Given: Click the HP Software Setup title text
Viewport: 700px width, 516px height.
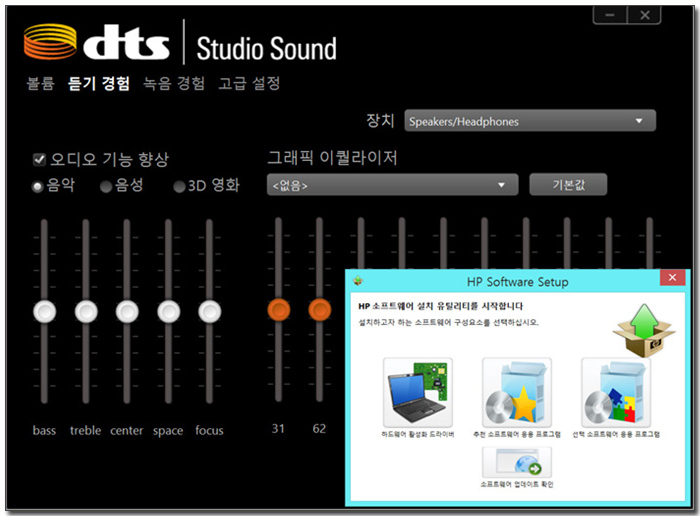Looking at the screenshot, I should (x=517, y=282).
